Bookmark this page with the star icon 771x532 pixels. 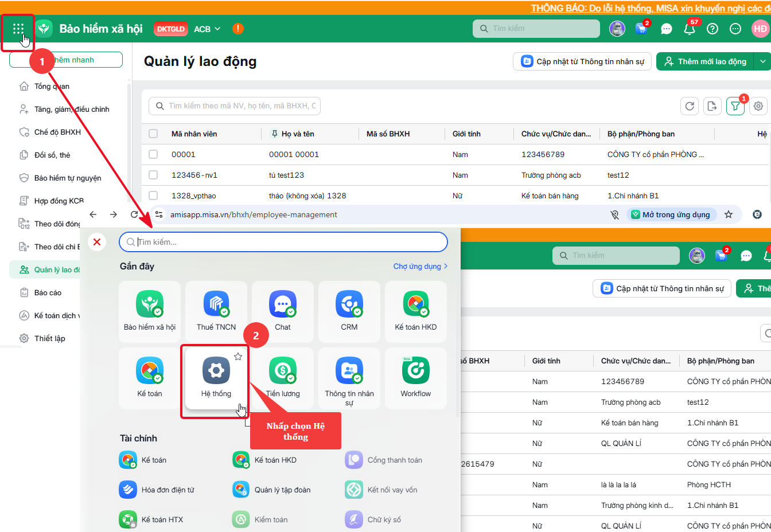tap(729, 214)
